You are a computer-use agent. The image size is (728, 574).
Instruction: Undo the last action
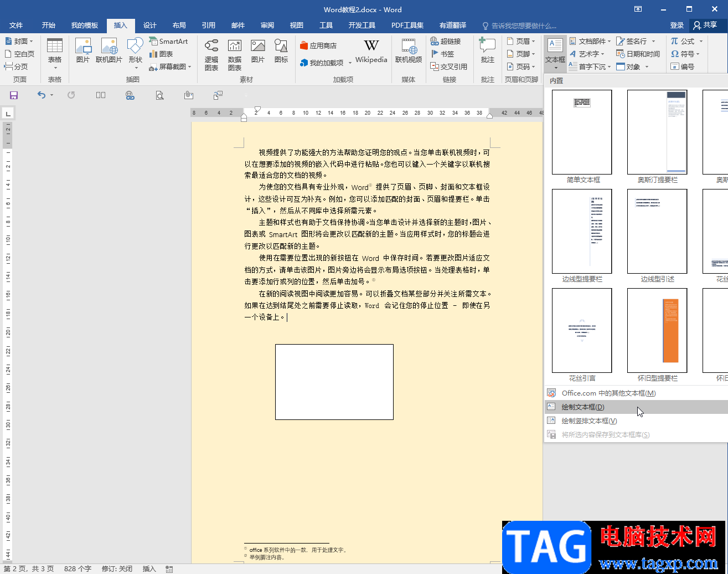coord(42,95)
